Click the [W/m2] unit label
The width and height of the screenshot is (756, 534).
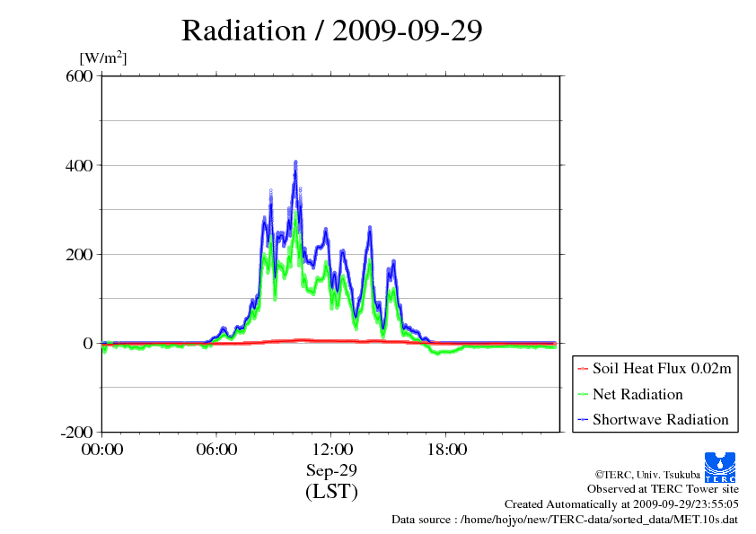pos(103,57)
